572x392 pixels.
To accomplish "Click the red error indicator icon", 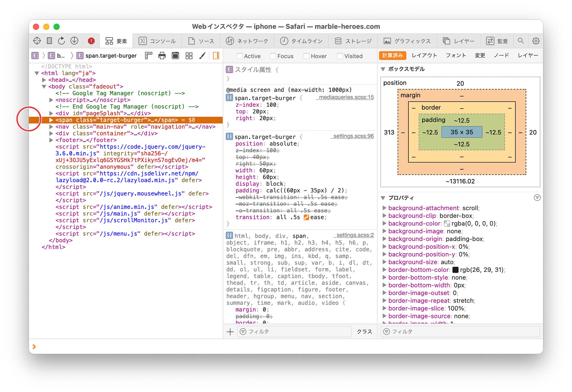I will pyautogui.click(x=91, y=41).
